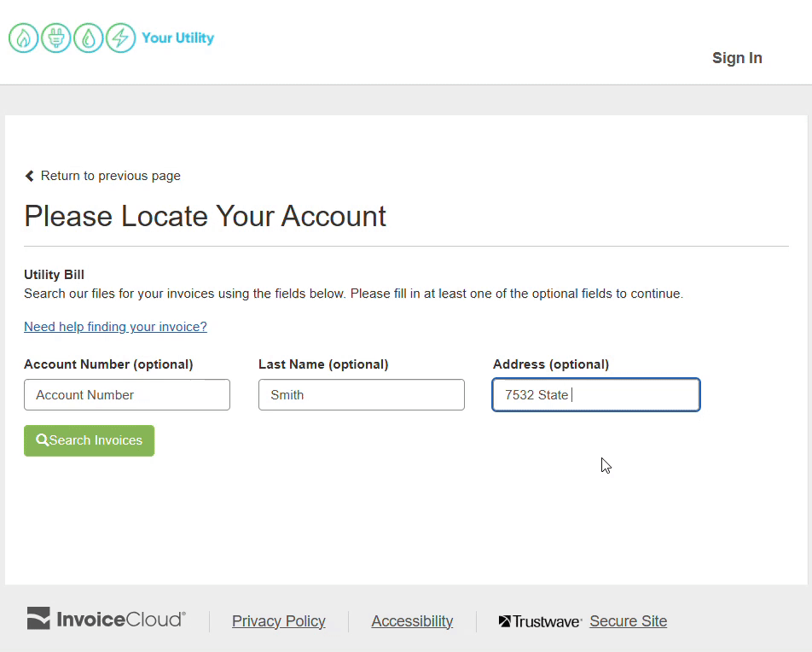The height and width of the screenshot is (652, 812).
Task: Open the Accessibility footer link
Action: [412, 621]
